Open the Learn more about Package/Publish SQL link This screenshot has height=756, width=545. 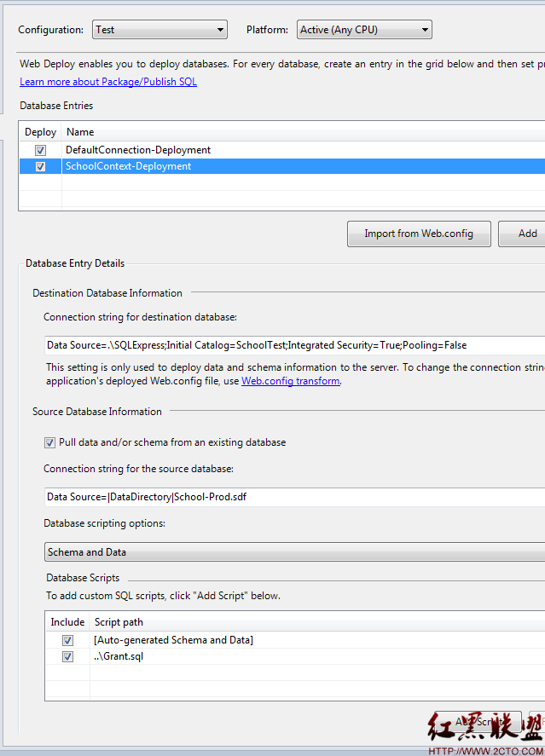(108, 82)
